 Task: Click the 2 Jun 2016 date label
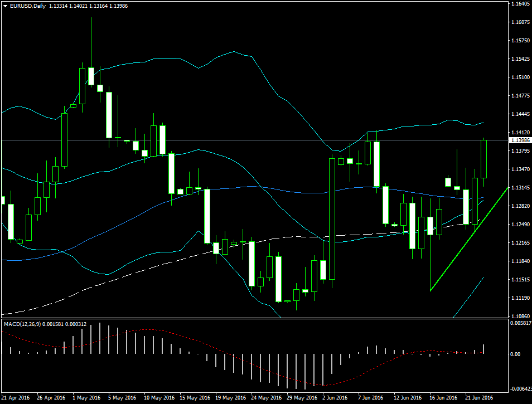335,398
